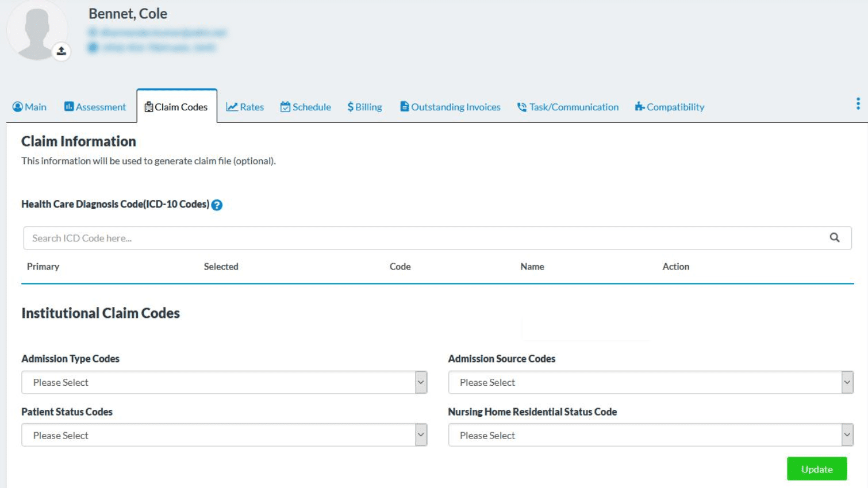Click the Update button

coord(817,468)
